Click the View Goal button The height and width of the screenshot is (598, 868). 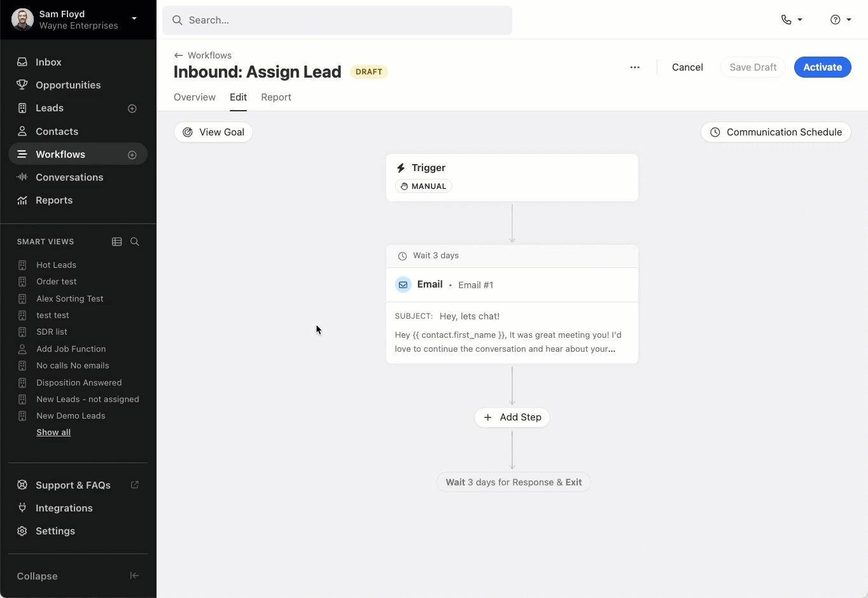click(213, 132)
